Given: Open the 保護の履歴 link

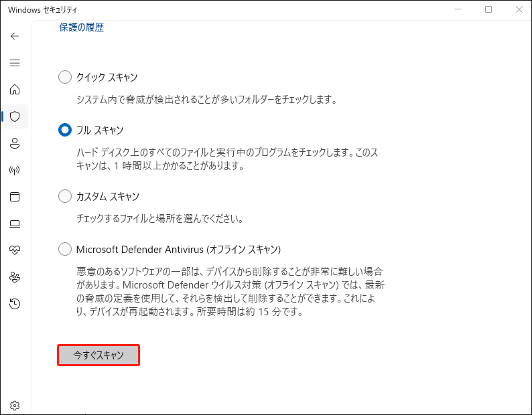Looking at the screenshot, I should [82, 27].
